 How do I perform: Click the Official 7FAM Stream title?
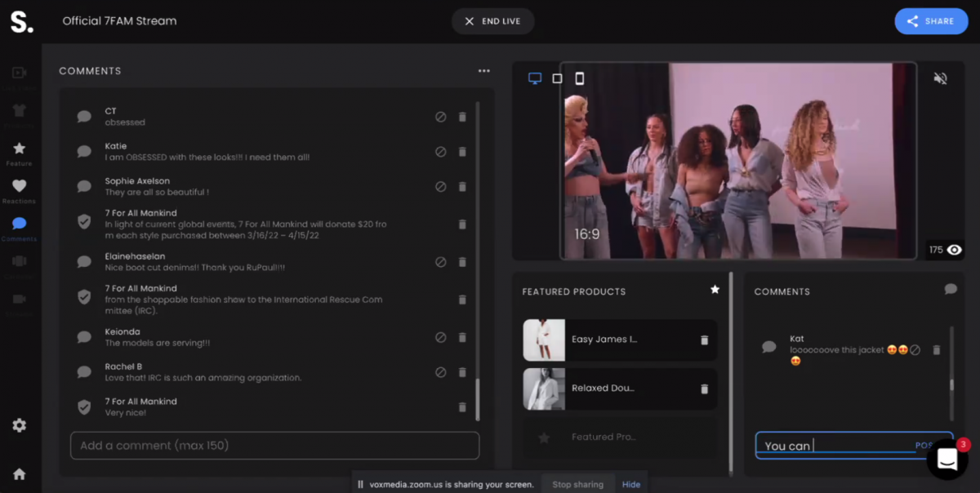click(119, 21)
